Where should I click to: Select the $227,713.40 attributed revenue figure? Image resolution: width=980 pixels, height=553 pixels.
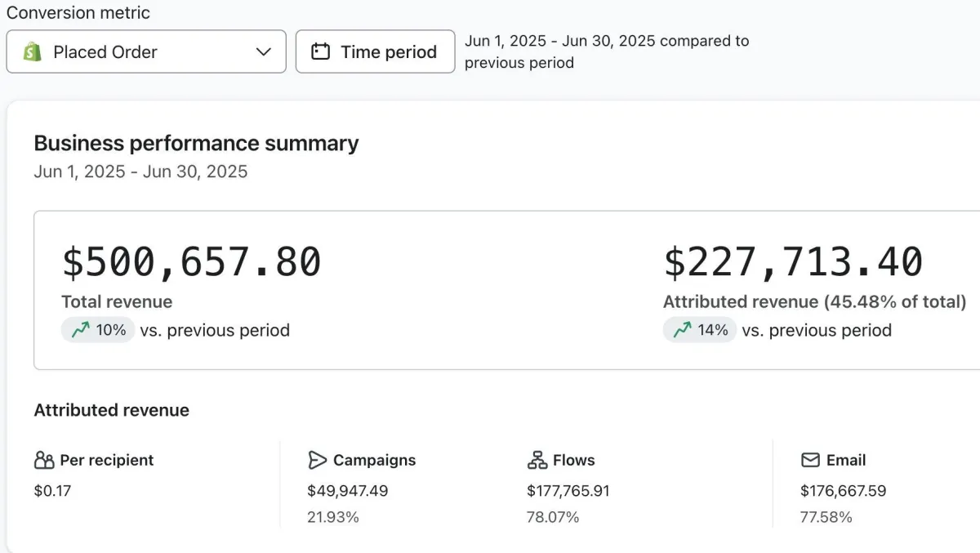793,262
